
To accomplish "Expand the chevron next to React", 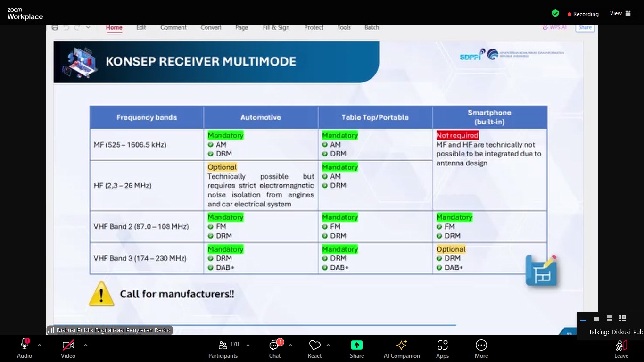I will (328, 345).
